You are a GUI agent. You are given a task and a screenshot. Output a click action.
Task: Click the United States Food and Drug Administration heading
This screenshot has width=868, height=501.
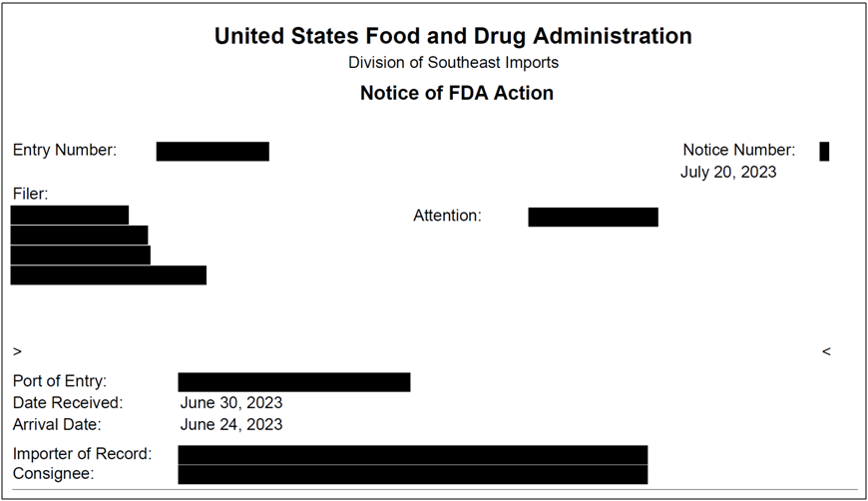(x=453, y=36)
